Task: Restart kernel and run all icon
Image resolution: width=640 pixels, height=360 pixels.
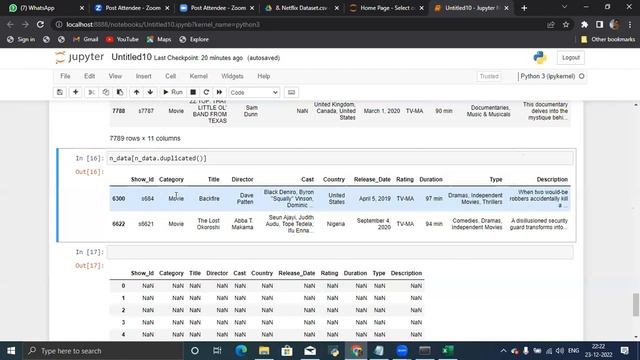Action: 220,92
